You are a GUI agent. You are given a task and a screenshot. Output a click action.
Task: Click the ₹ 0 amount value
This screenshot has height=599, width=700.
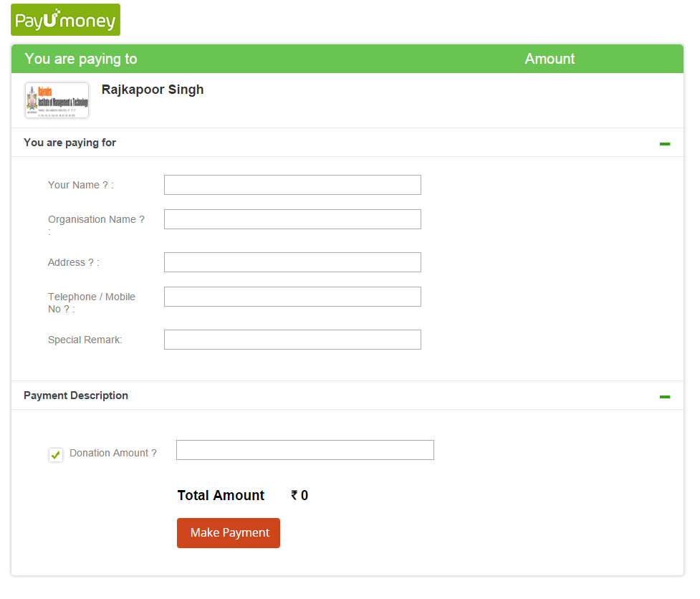[298, 495]
